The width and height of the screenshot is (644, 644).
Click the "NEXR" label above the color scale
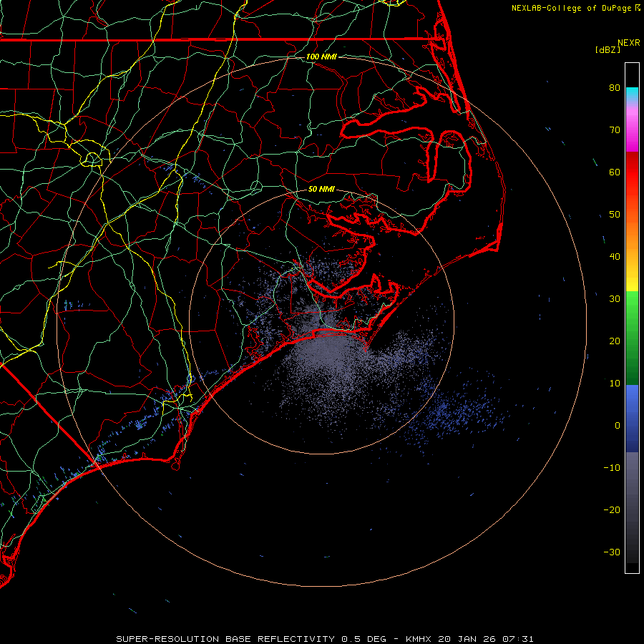click(x=628, y=43)
